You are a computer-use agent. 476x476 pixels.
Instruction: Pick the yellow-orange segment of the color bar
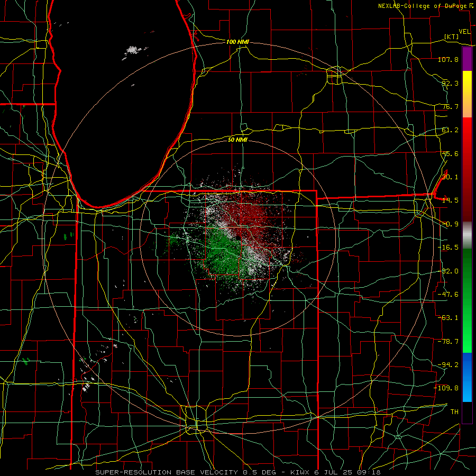(x=467, y=94)
